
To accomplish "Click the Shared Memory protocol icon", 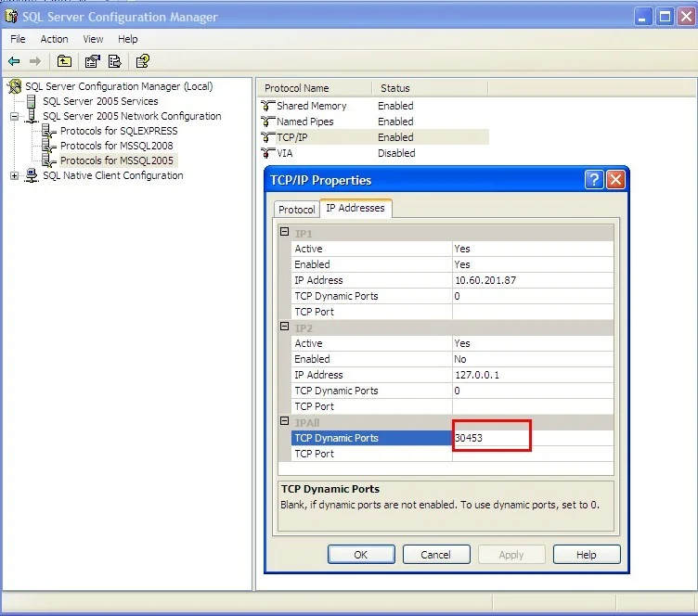I will [x=268, y=106].
